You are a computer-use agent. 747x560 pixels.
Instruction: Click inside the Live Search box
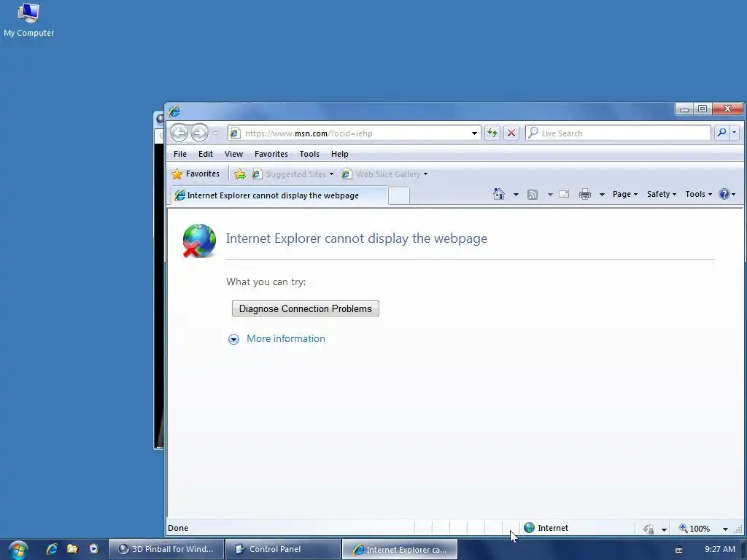coord(618,133)
